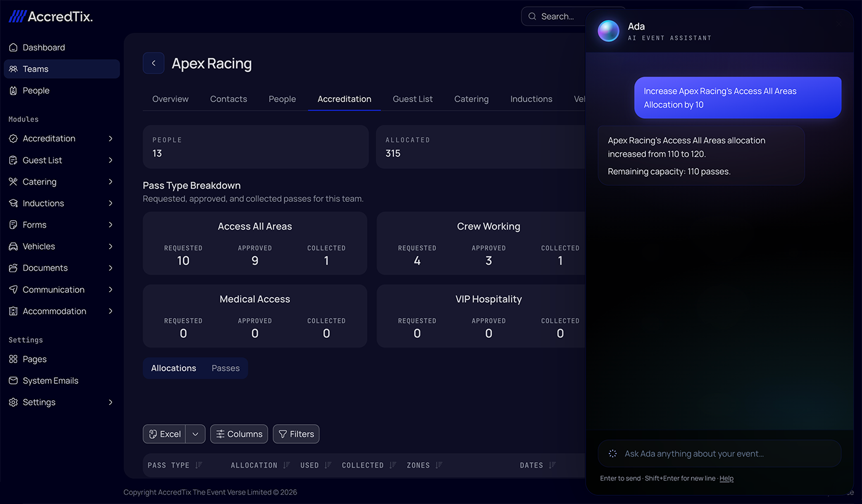The height and width of the screenshot is (504, 862).
Task: Expand the Communication module chevron
Action: tap(111, 289)
